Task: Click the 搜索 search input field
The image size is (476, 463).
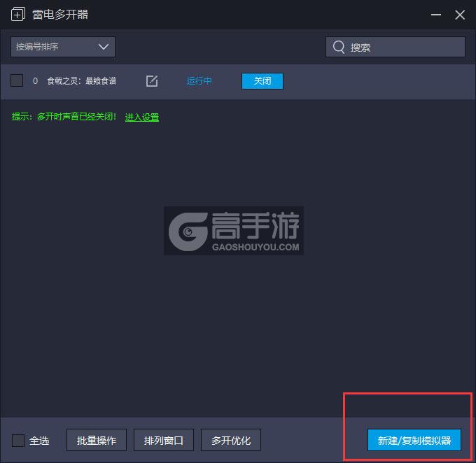Action: click(x=395, y=47)
